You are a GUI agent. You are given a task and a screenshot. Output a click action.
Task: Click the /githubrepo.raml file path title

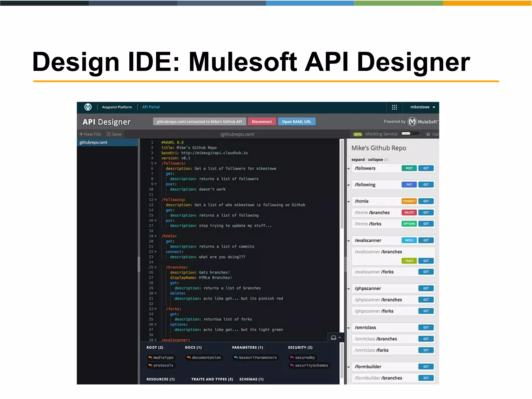[x=237, y=134]
